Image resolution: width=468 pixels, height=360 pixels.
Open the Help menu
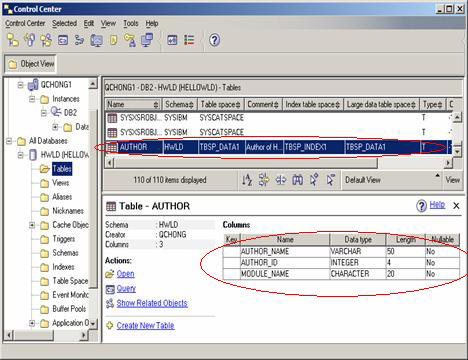click(152, 23)
